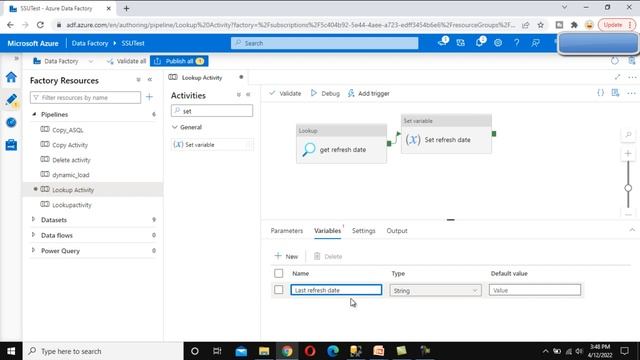
Task: Open the pipeline properties icon
Action: [616, 93]
